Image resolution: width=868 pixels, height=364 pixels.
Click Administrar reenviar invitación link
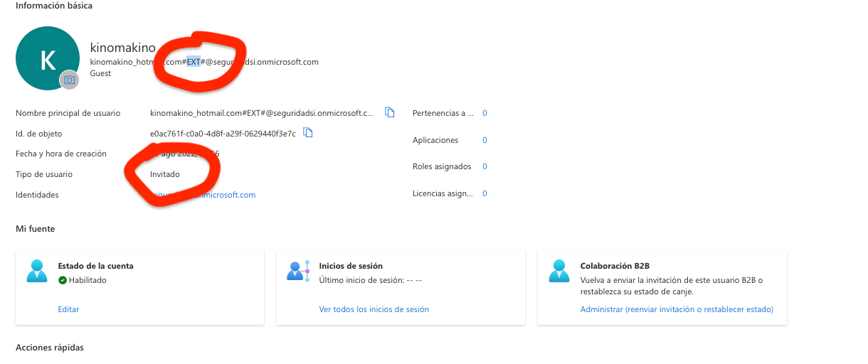pos(676,309)
